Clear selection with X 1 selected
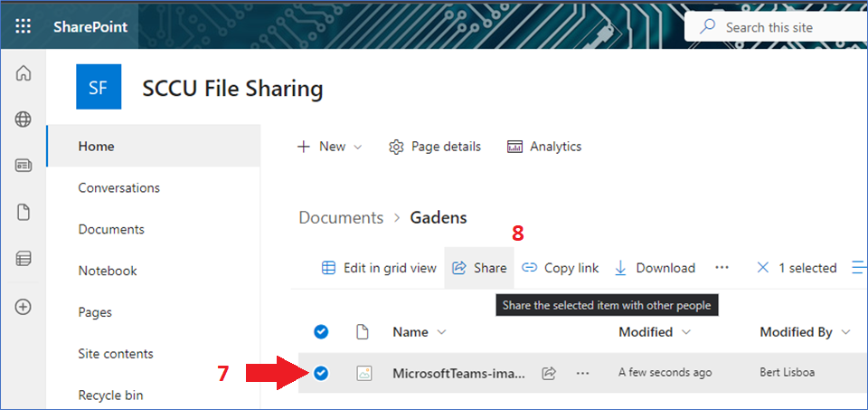Image resolution: width=868 pixels, height=410 pixels. [796, 268]
